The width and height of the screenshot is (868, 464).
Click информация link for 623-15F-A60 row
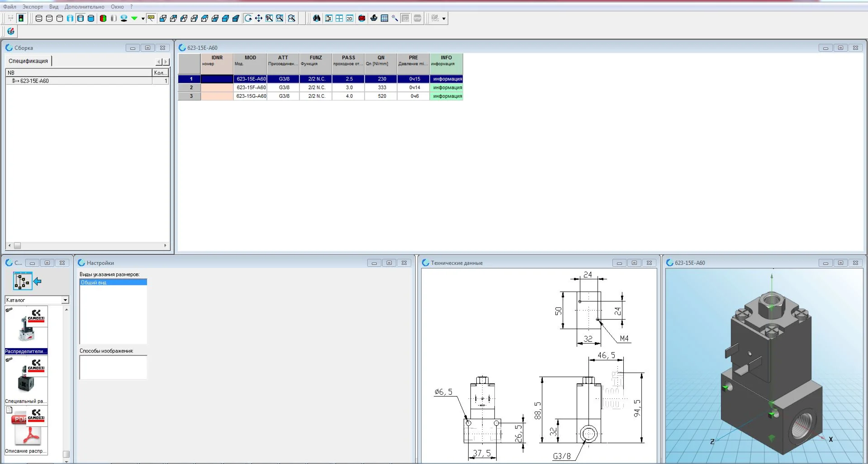[x=447, y=87]
